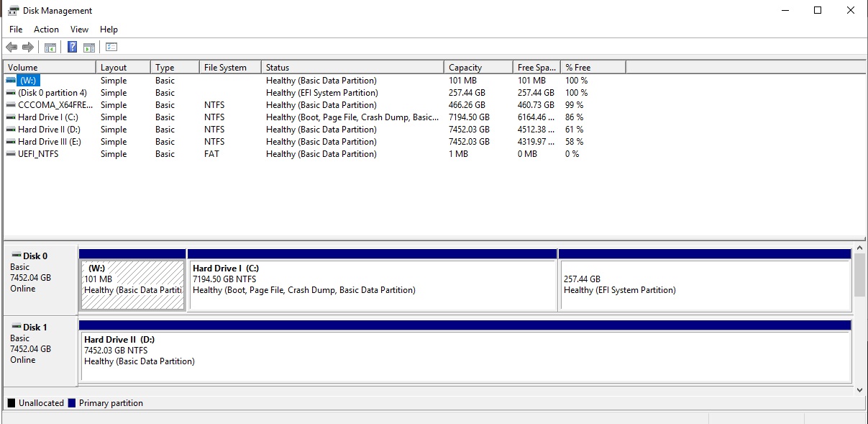
Task: Click the Forward arrow toolbar icon
Action: click(x=28, y=48)
